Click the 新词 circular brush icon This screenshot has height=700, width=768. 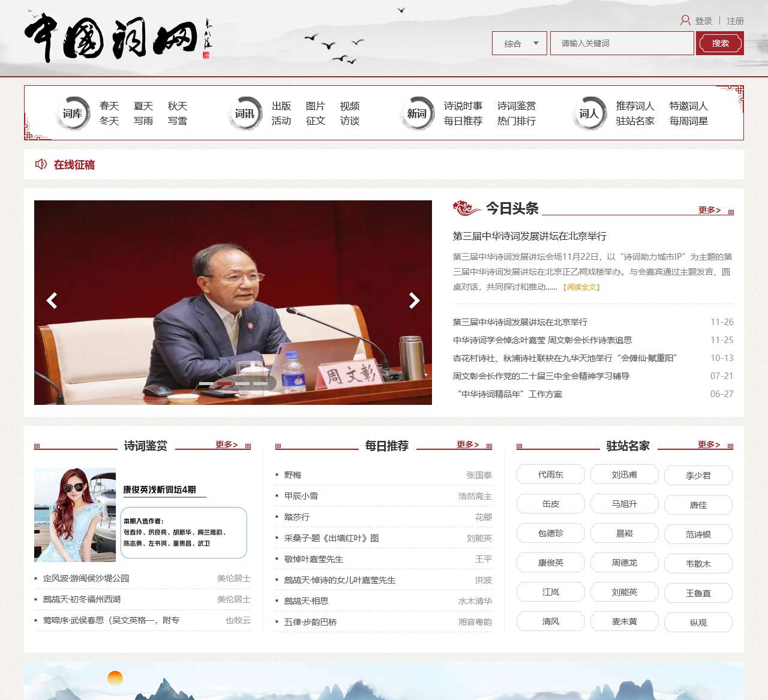(x=417, y=113)
